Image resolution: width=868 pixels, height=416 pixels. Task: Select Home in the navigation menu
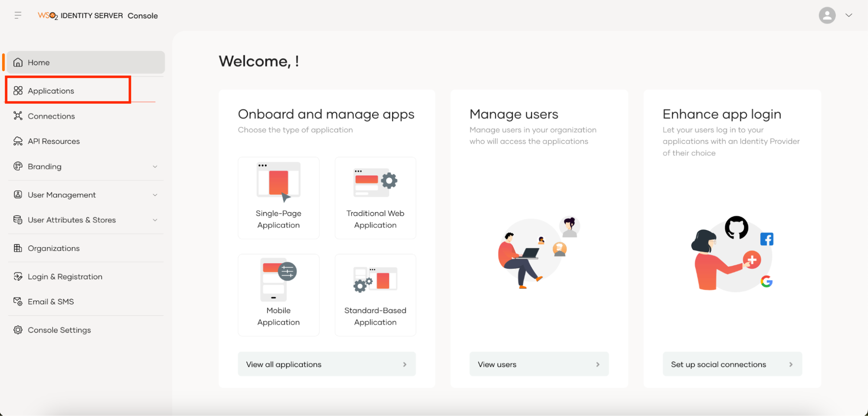[x=39, y=62]
